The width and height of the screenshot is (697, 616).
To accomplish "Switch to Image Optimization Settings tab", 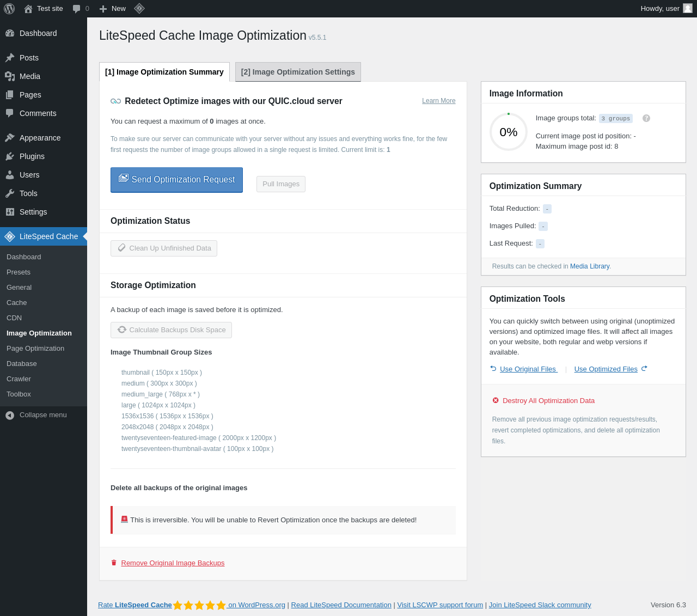I will click(x=298, y=72).
